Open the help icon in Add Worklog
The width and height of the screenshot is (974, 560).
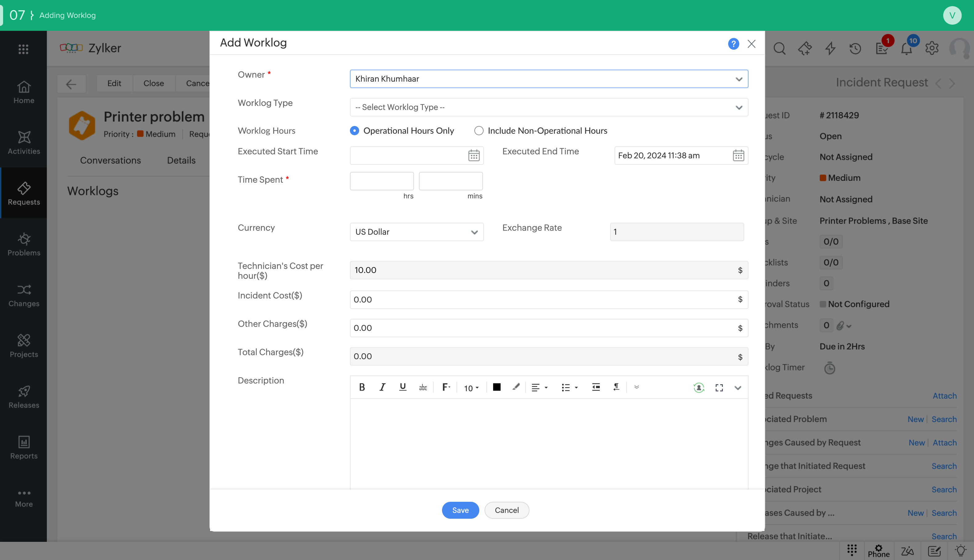(733, 43)
